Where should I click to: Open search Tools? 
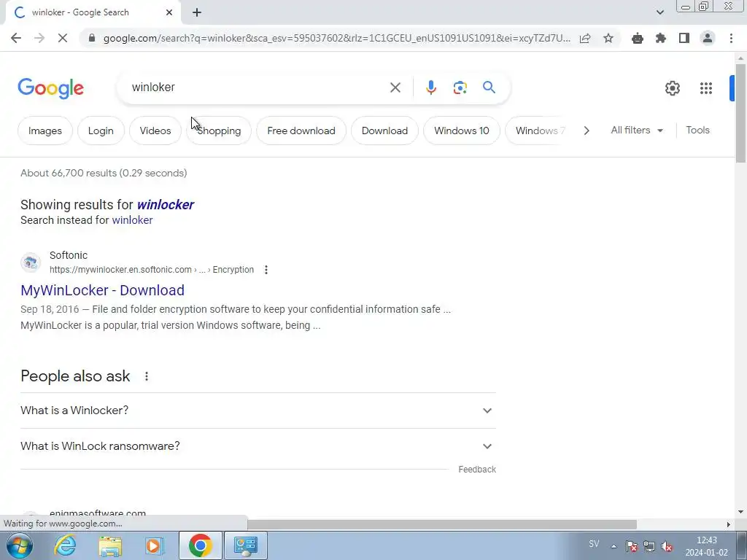(697, 130)
